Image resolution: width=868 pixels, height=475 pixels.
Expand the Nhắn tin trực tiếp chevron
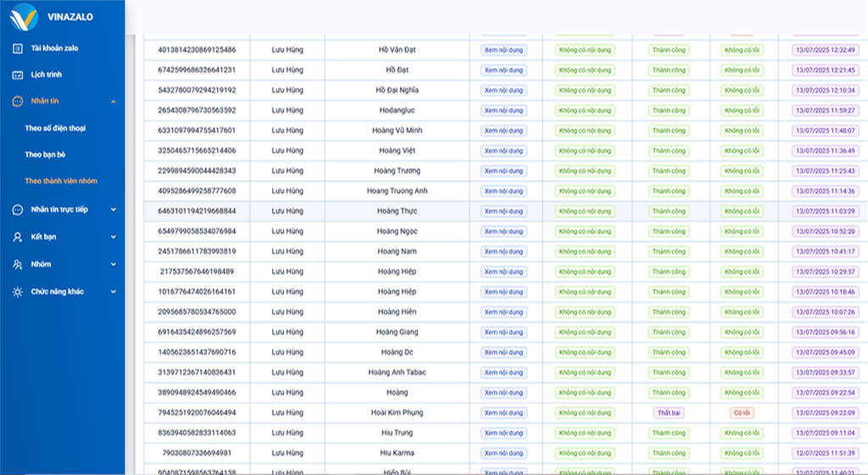point(113,210)
